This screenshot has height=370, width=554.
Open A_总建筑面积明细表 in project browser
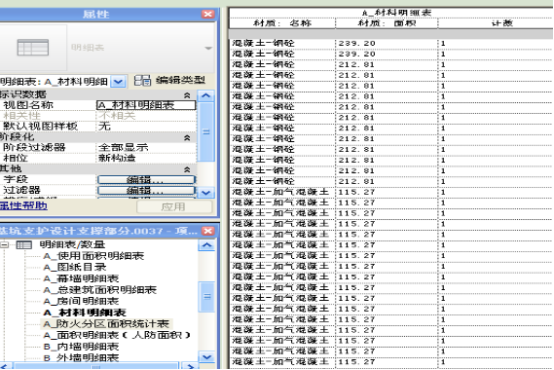(x=100, y=290)
